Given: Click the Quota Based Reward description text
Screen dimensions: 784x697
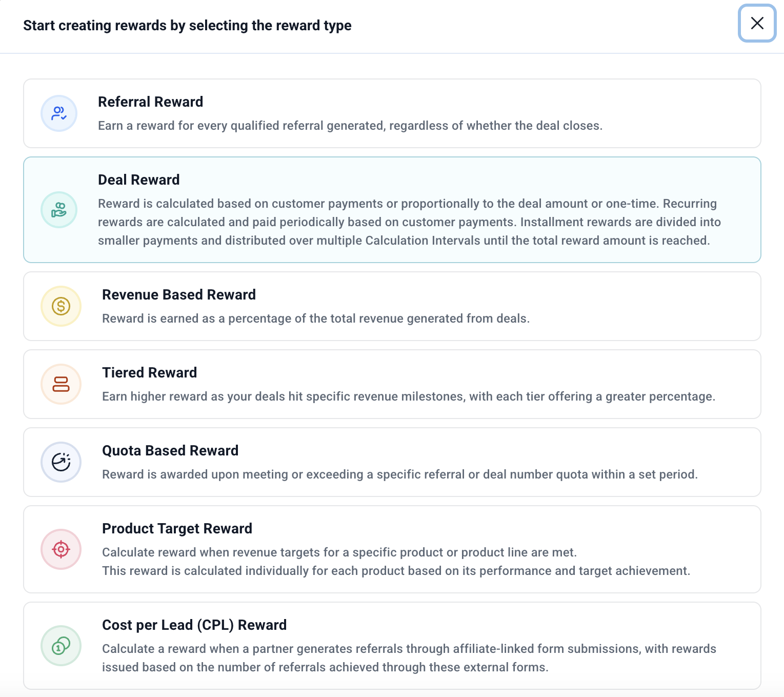Looking at the screenshot, I should coord(399,474).
